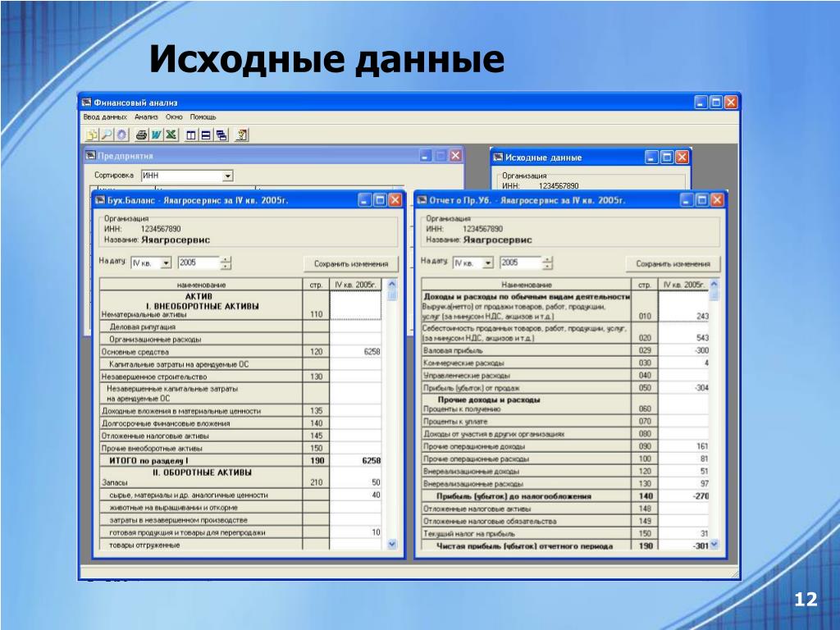Click IV кв. 2005г. column header in Отчет table
This screenshot has height=630, width=840.
pos(683,285)
